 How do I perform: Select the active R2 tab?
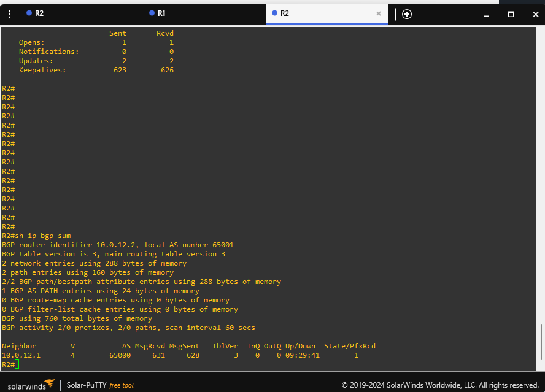(x=327, y=14)
